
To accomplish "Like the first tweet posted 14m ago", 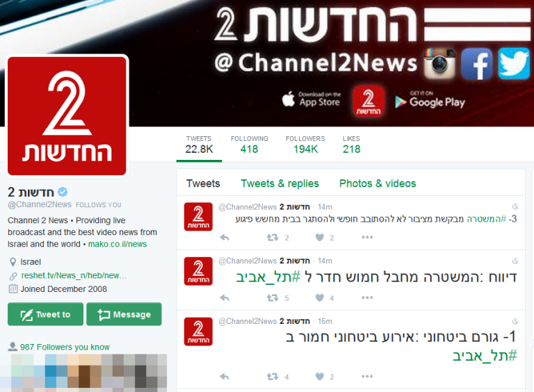I will pos(319,237).
